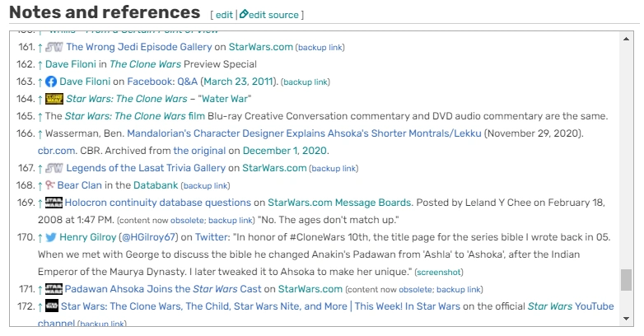644x336 pixels.
Task: Click the StarWars.com logo icon in reference 161
Action: (54, 47)
